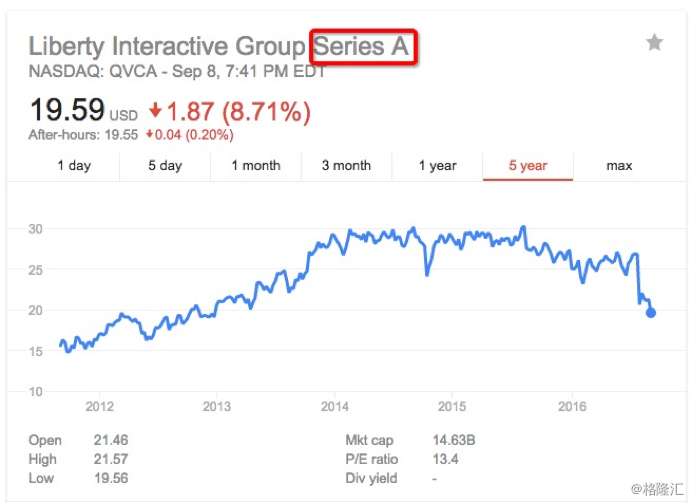
Task: Click the 2014 x-axis label
Action: click(x=334, y=406)
